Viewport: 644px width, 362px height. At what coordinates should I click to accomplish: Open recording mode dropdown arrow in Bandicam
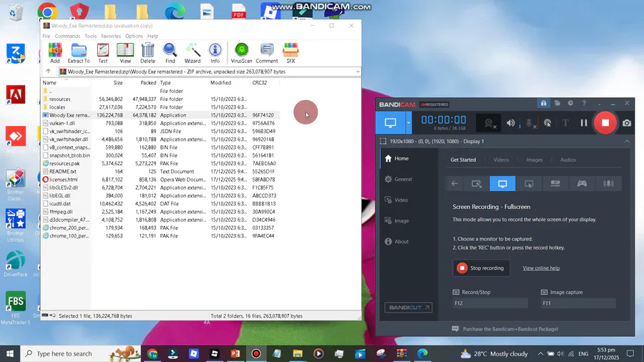tap(409, 123)
